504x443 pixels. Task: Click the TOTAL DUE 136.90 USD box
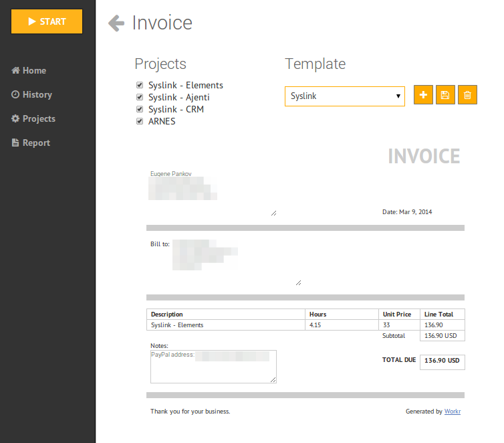[x=443, y=362]
